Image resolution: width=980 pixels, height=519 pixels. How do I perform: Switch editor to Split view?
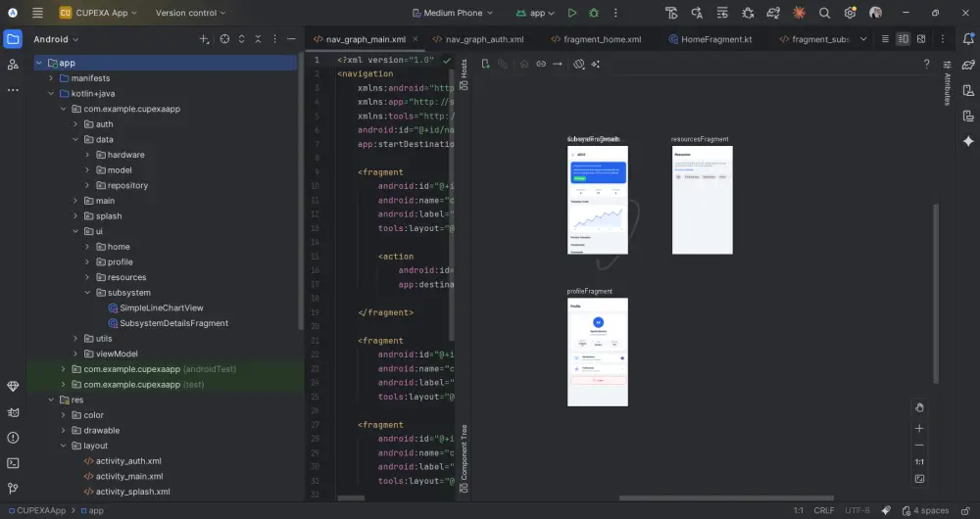click(x=904, y=39)
